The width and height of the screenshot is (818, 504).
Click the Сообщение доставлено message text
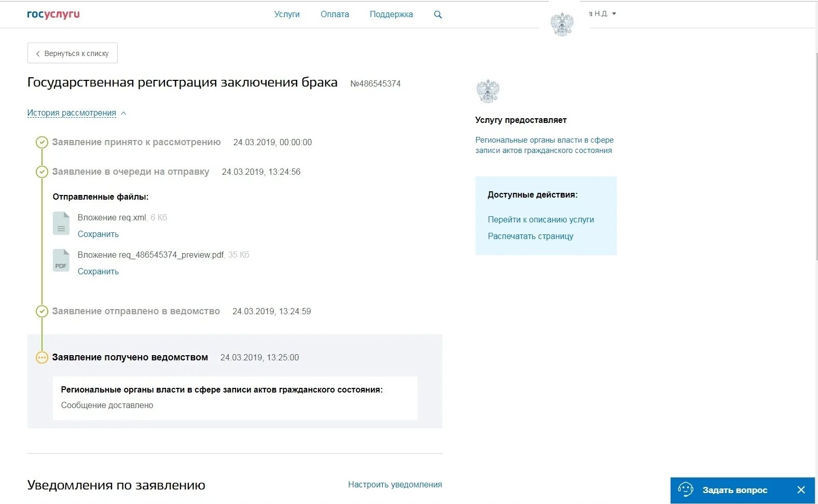tap(107, 405)
